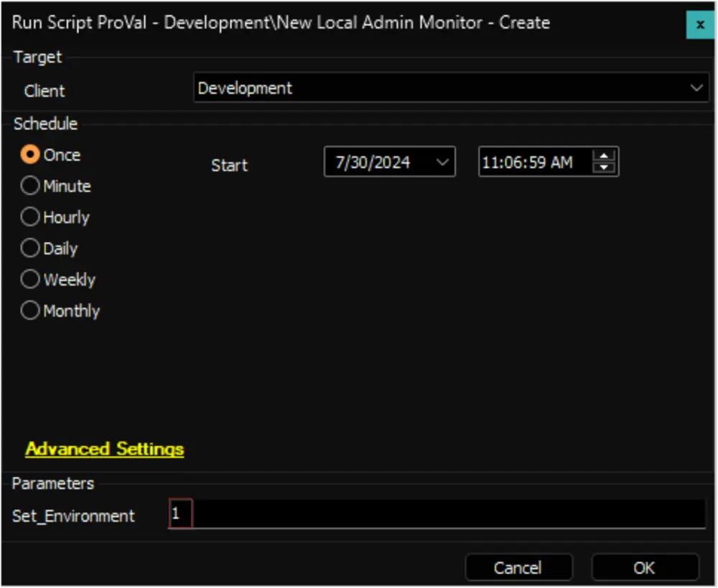Open the Advanced Settings link
Viewport: 718px width, 588px height.
point(105,449)
